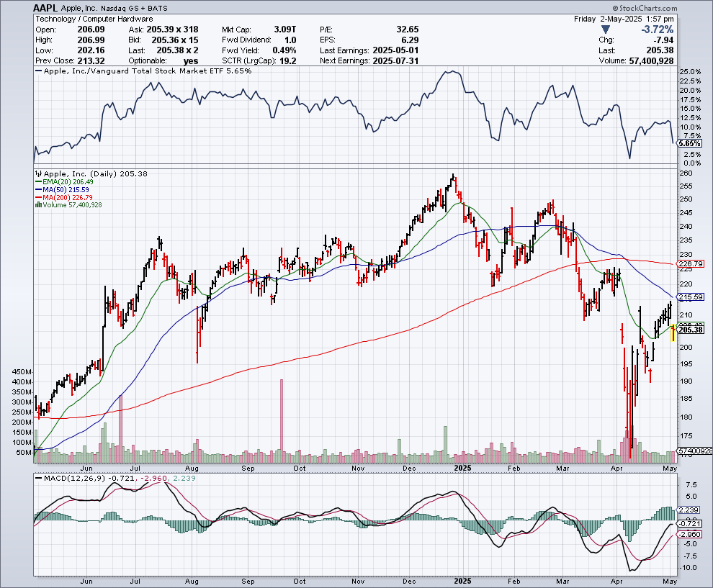Click the -2.960 MACD signal axis tag
Image resolution: width=713 pixels, height=588 pixels.
[x=691, y=534]
